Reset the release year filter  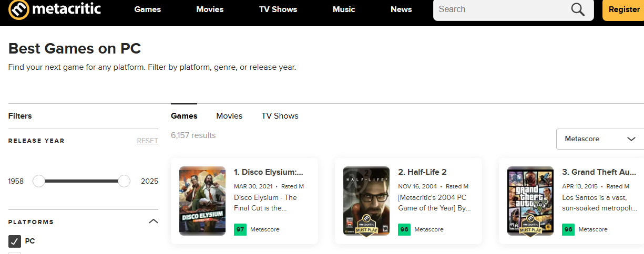[x=147, y=141]
